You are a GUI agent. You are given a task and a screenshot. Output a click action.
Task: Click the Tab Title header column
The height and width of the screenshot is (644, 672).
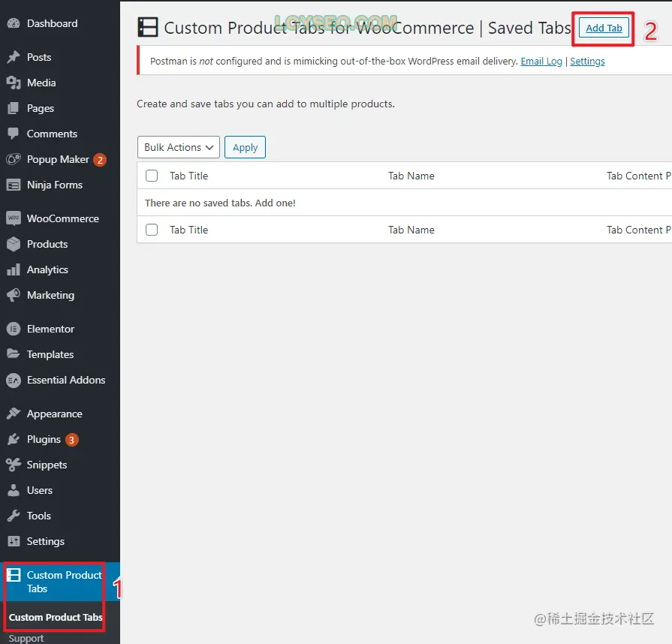pyautogui.click(x=188, y=176)
